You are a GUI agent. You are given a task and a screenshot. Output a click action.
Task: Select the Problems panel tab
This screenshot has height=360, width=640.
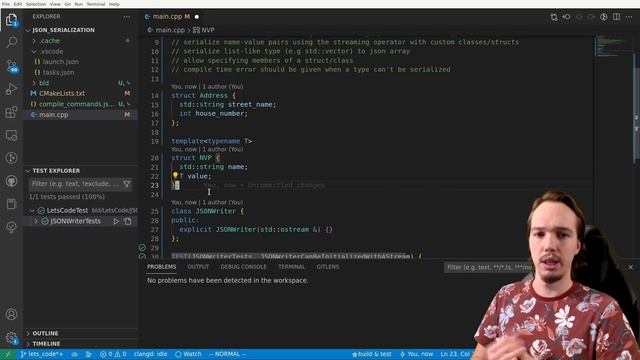(x=162, y=267)
